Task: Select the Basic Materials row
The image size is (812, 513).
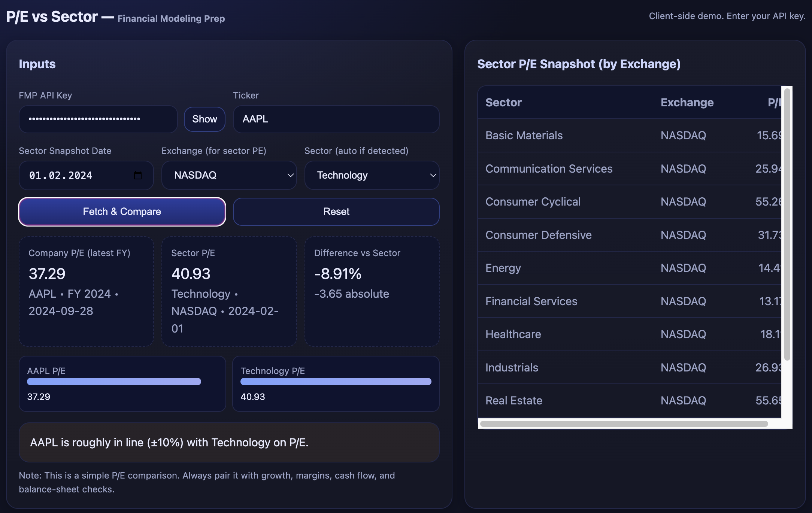Action: coord(630,136)
